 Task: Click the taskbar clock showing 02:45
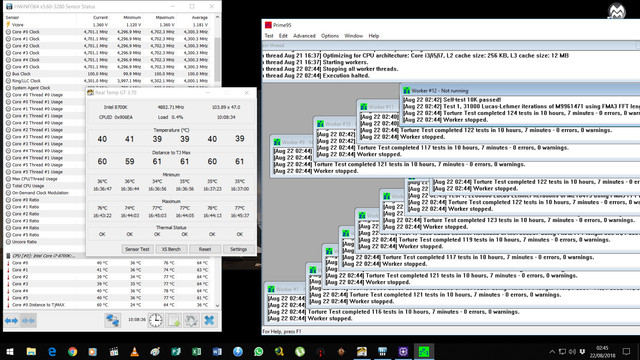click(x=602, y=351)
